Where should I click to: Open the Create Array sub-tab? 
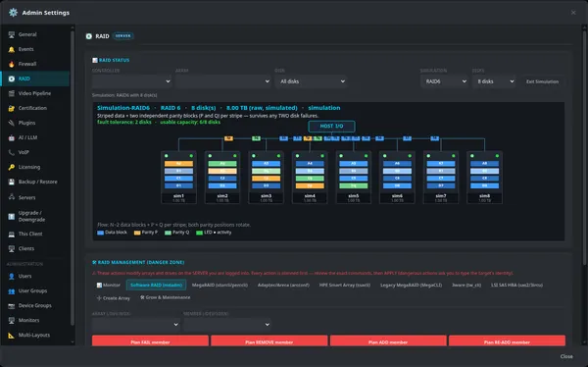[x=114, y=298]
